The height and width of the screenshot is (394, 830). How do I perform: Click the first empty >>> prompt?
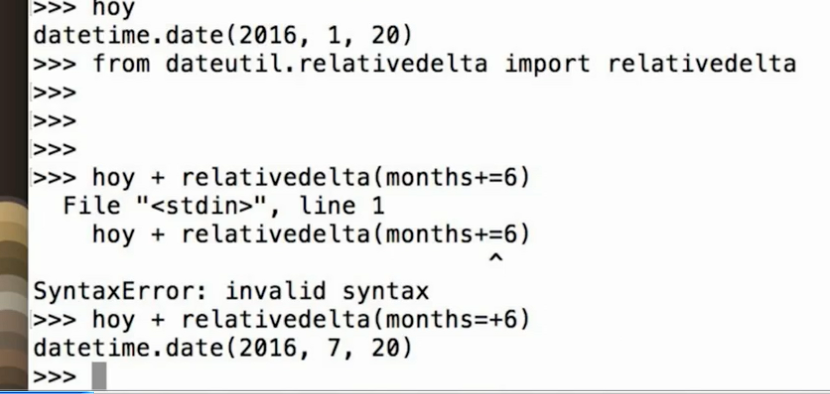(55, 93)
